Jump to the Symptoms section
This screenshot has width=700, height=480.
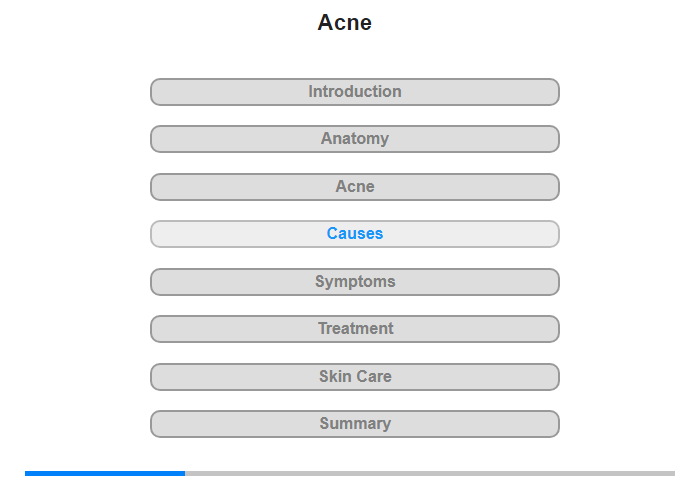[354, 282]
